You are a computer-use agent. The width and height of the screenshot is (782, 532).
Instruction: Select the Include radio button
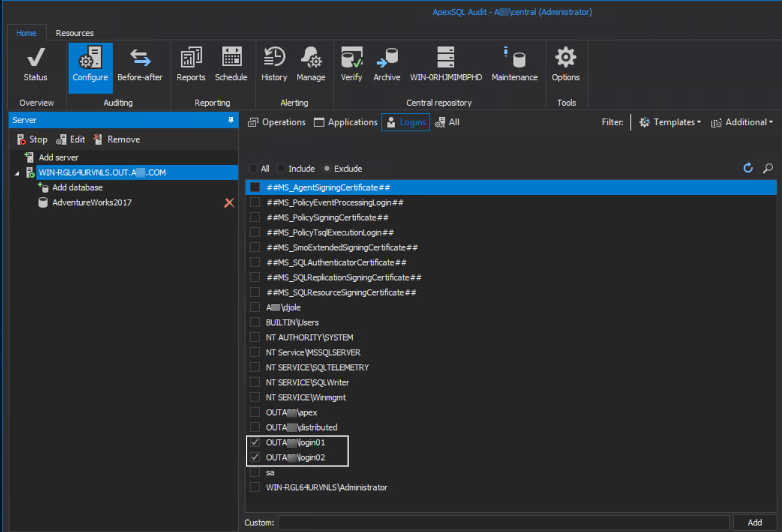point(281,169)
